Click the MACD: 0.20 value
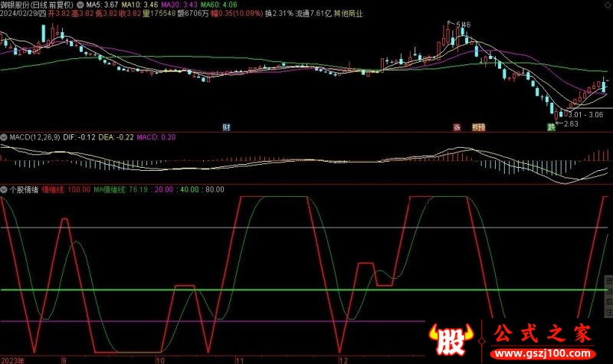Screen dimensions: 613x364 (156, 137)
